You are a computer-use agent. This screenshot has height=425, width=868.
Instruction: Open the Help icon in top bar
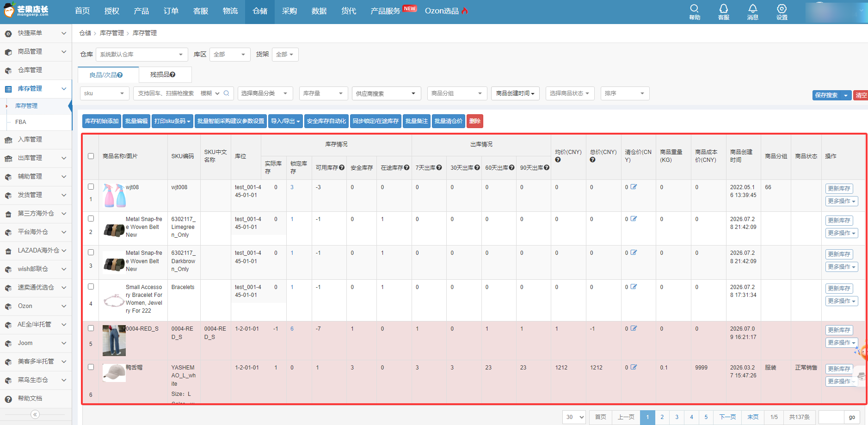694,12
